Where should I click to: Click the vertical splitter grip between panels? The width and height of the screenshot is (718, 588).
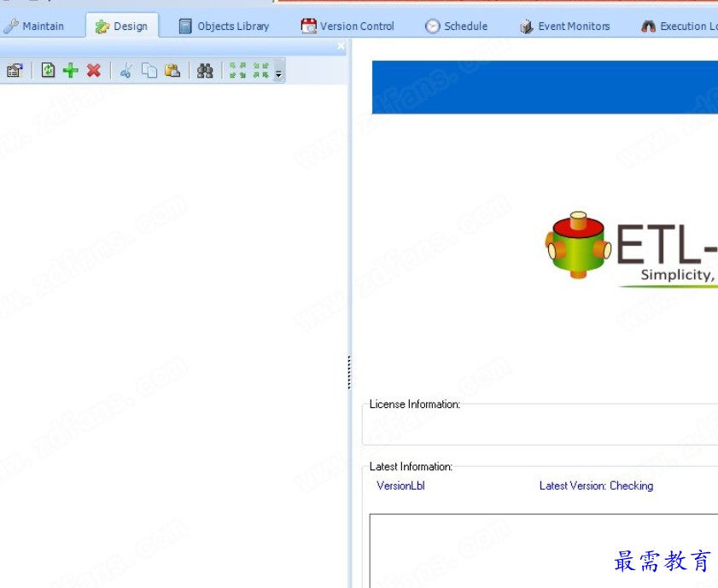coord(349,372)
